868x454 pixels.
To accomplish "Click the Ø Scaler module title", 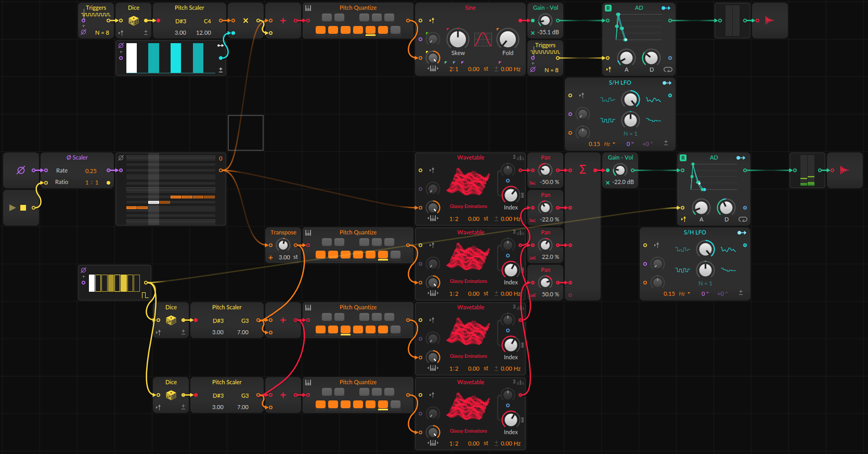I will coord(77,158).
